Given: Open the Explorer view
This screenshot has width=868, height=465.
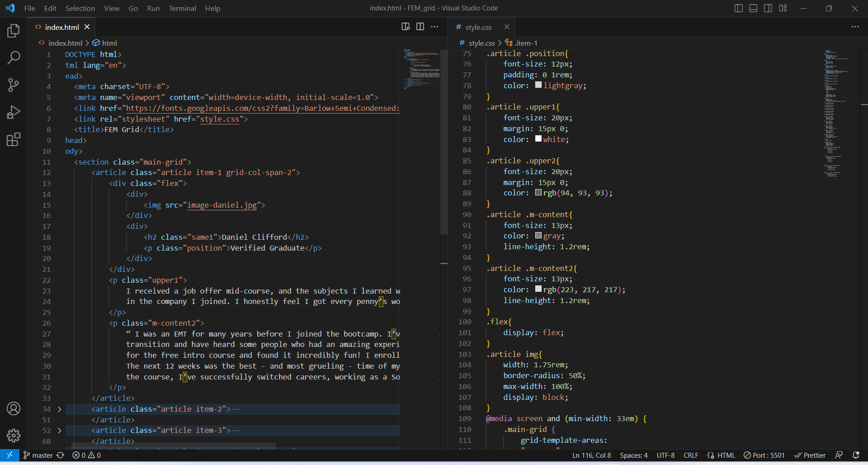Looking at the screenshot, I should (14, 31).
